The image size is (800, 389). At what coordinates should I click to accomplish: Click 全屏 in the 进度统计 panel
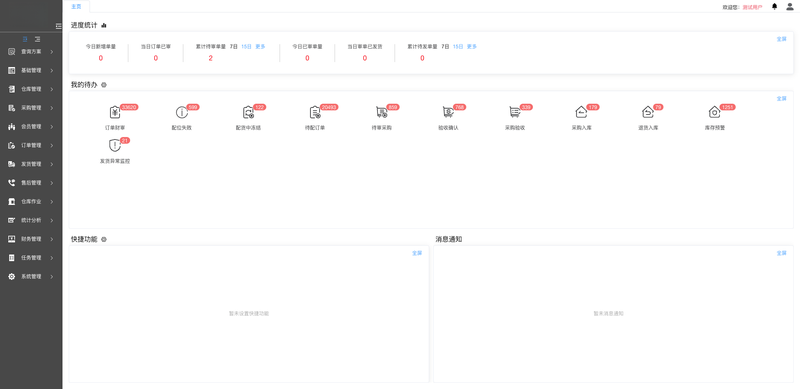tap(782, 39)
